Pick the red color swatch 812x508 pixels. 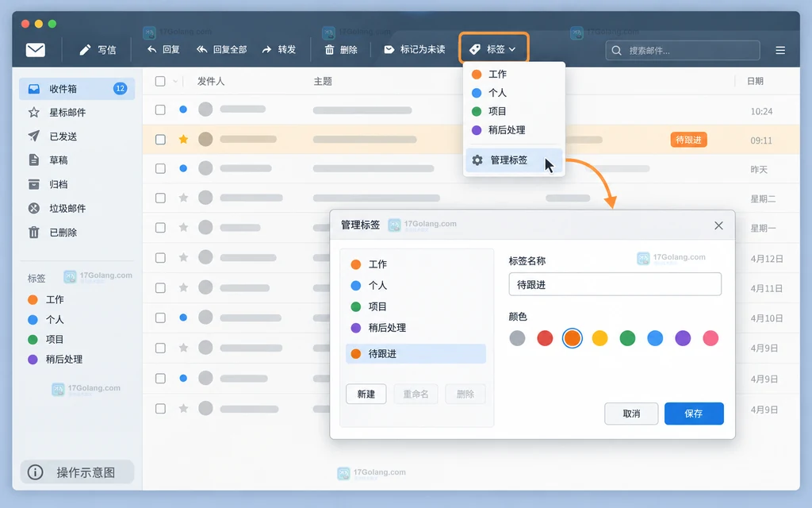(545, 338)
